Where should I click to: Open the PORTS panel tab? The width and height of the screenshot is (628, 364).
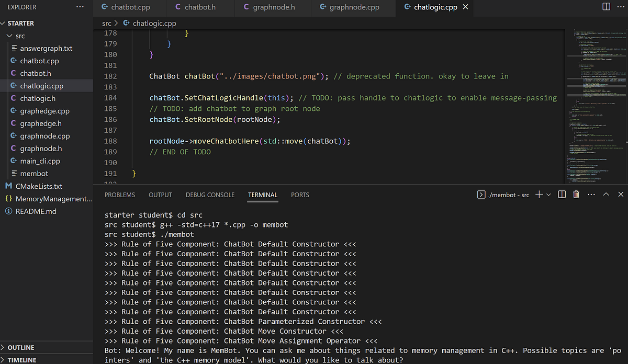click(x=300, y=195)
